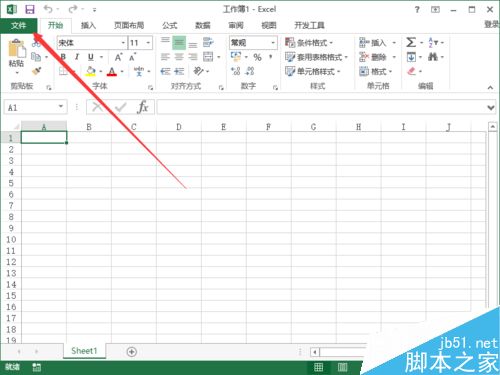500x375 pixels.
Task: Switch to the 公式 tab
Action: [x=170, y=25]
